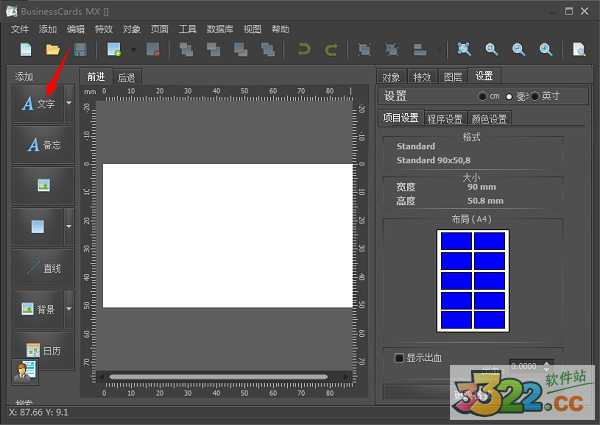Viewport: 600px width, 425px height.
Task: Click the Bring to front icon
Action: click(186, 50)
